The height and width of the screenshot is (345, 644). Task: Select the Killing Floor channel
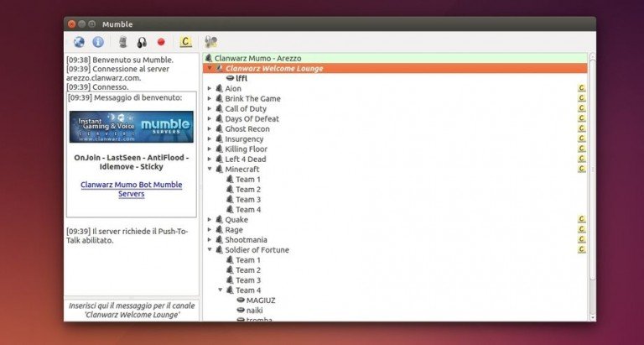point(246,149)
